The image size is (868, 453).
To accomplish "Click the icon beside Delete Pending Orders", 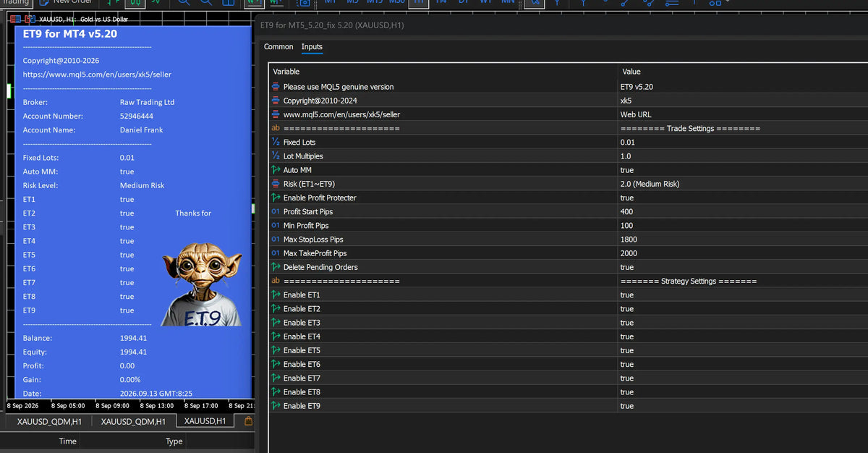I will coord(276,267).
